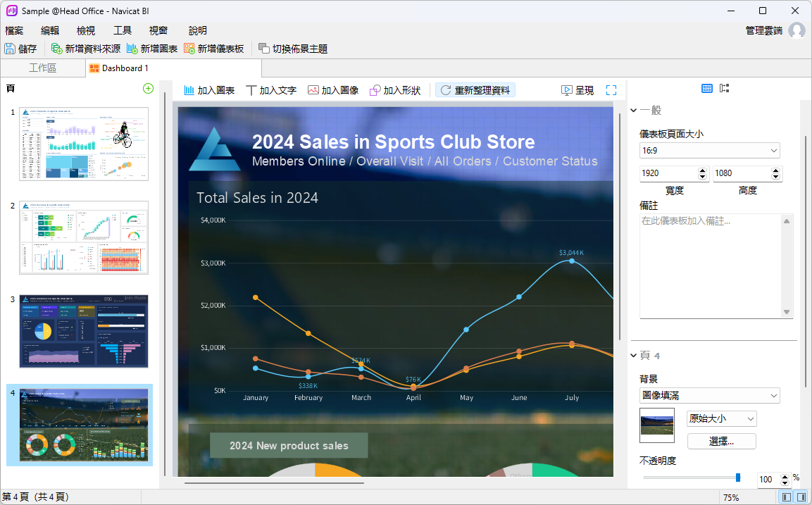Click the Select (選擇...) image button

(721, 442)
